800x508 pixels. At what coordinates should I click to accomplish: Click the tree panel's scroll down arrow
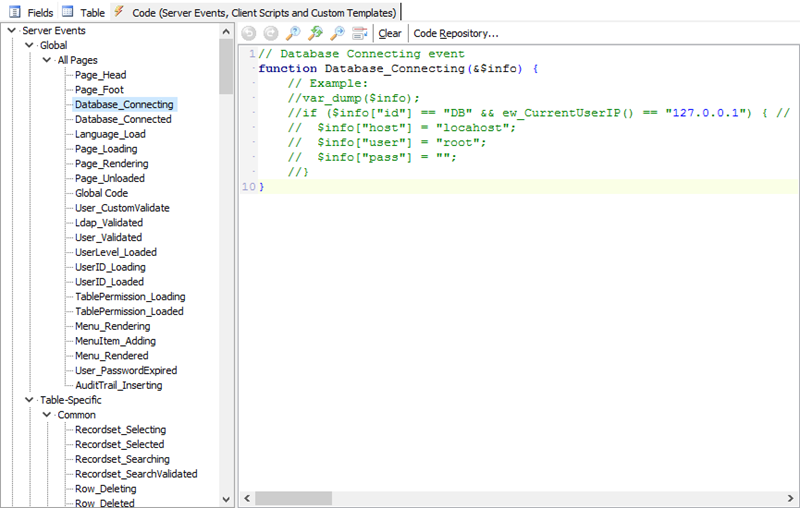coord(227,498)
